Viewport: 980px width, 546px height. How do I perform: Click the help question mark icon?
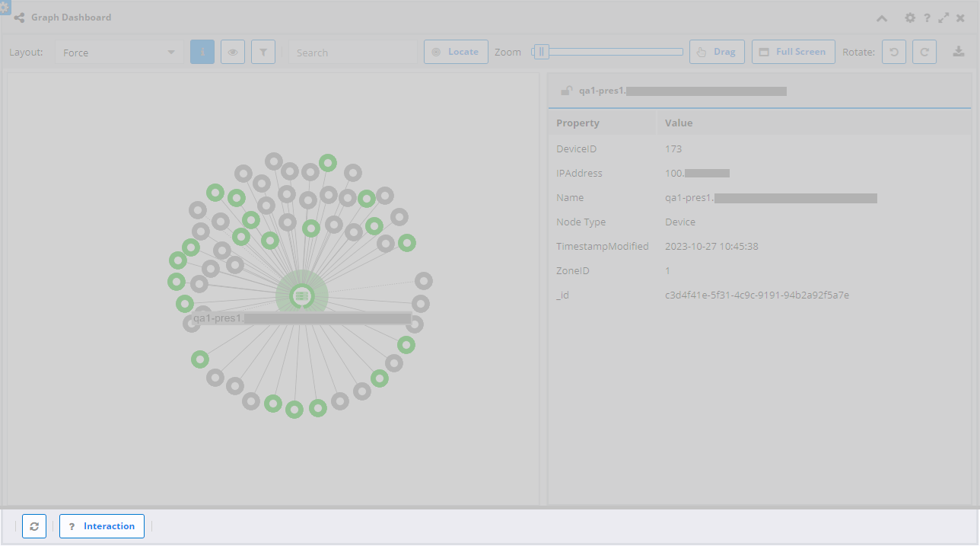click(x=927, y=18)
